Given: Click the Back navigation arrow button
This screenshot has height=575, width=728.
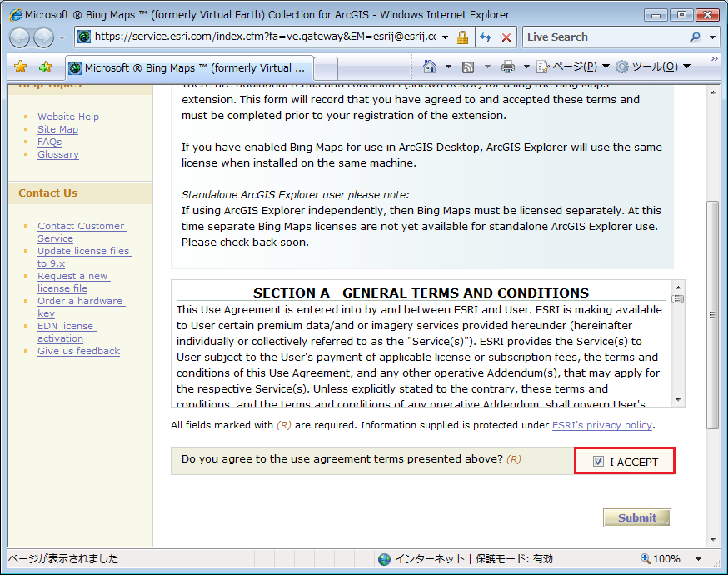Looking at the screenshot, I should pos(20,37).
